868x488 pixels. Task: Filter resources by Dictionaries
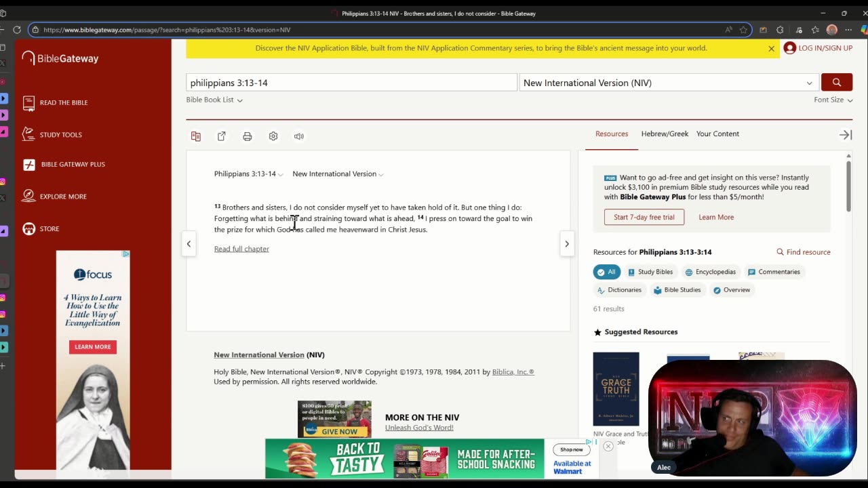coord(619,290)
